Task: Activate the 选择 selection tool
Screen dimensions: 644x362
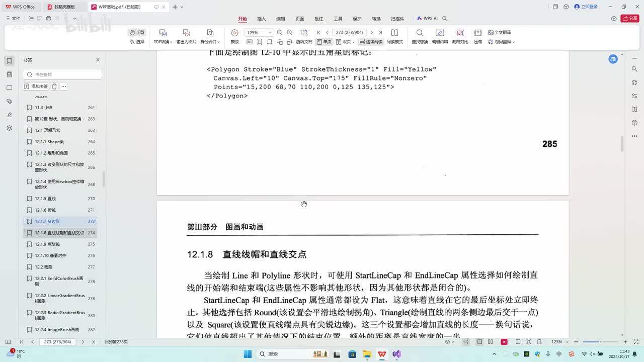Action: click(137, 42)
